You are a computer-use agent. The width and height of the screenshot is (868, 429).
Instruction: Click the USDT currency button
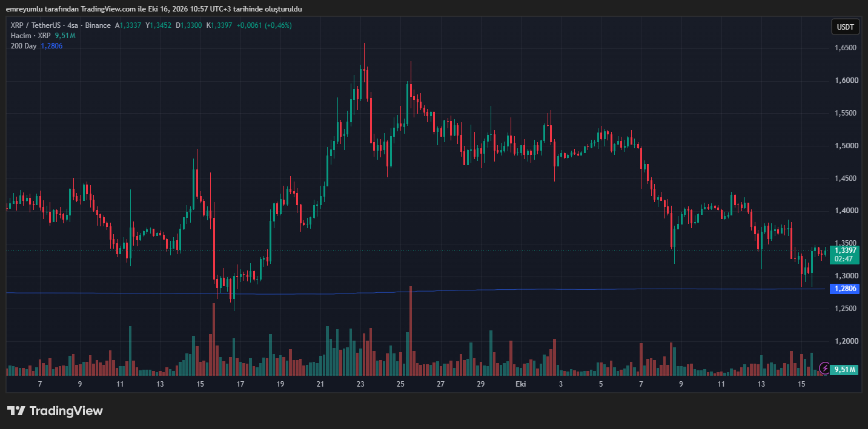(x=846, y=27)
